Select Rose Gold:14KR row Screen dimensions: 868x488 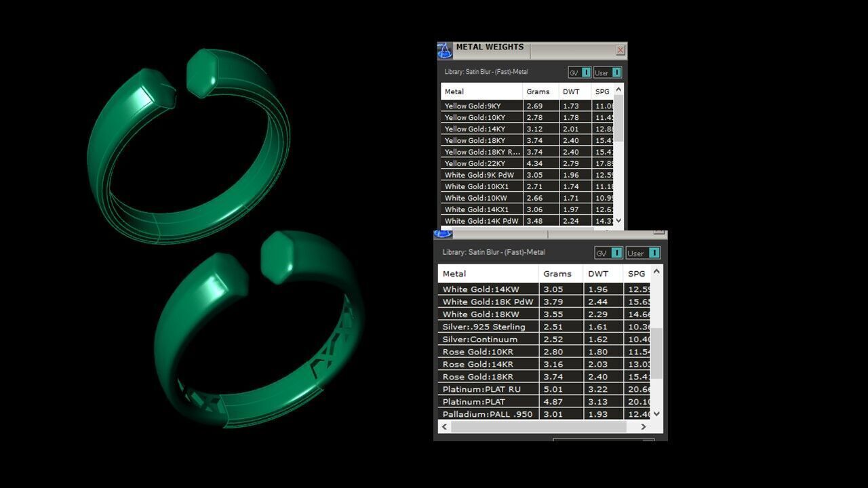point(544,364)
